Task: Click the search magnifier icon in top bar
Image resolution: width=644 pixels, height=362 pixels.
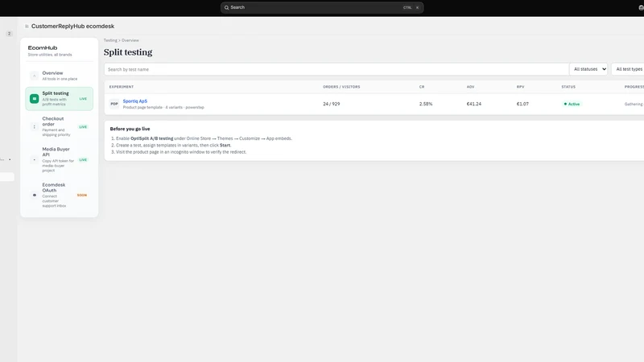Action: pos(226,7)
